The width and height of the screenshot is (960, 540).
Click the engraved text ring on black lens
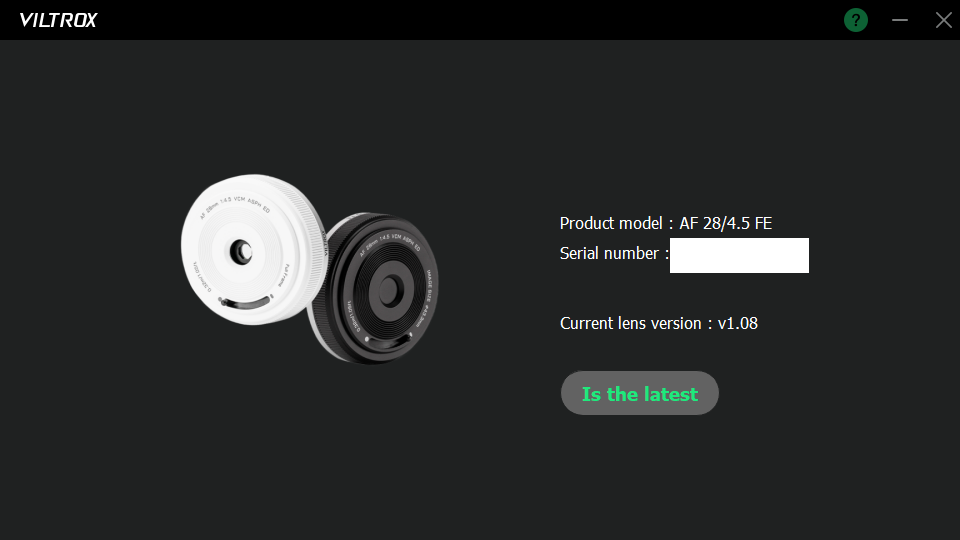[392, 242]
